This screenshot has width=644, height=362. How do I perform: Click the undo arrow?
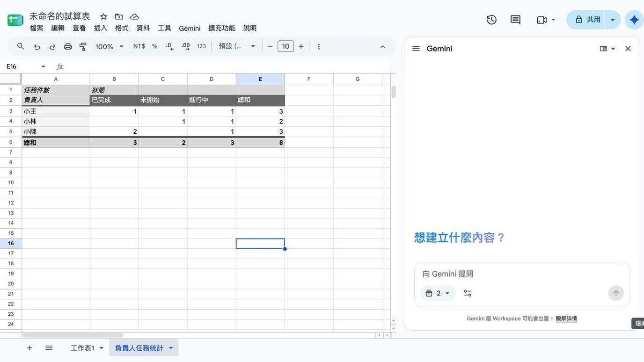pyautogui.click(x=37, y=46)
